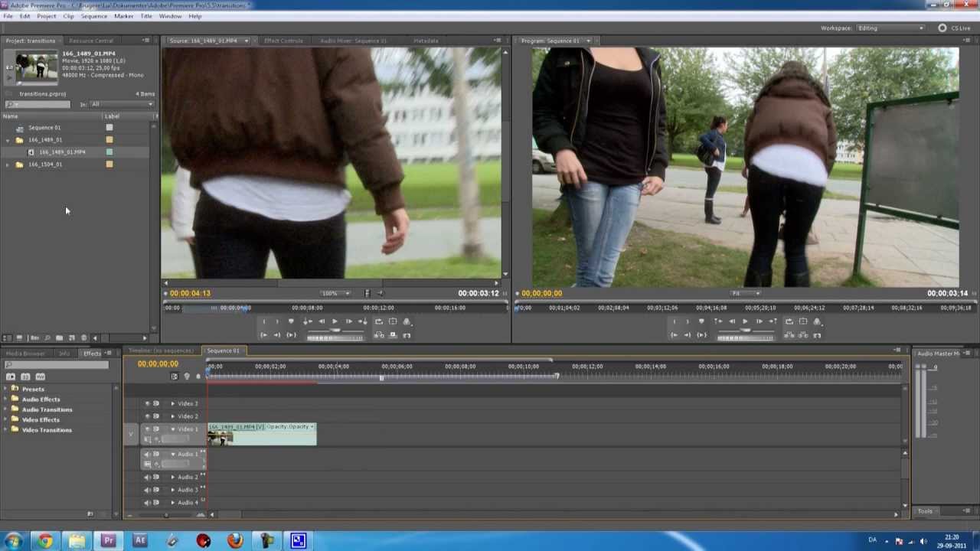Open Google Chrome from the taskbar

click(45, 540)
